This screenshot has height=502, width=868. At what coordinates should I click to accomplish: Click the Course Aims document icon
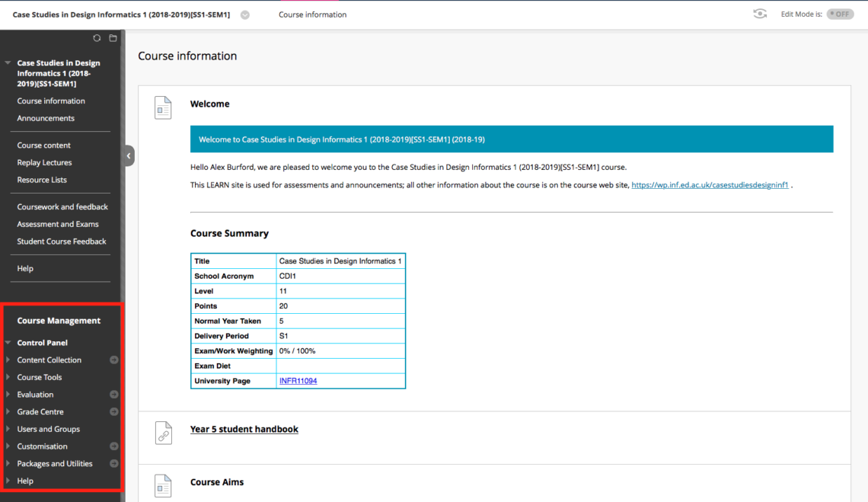coord(163,486)
